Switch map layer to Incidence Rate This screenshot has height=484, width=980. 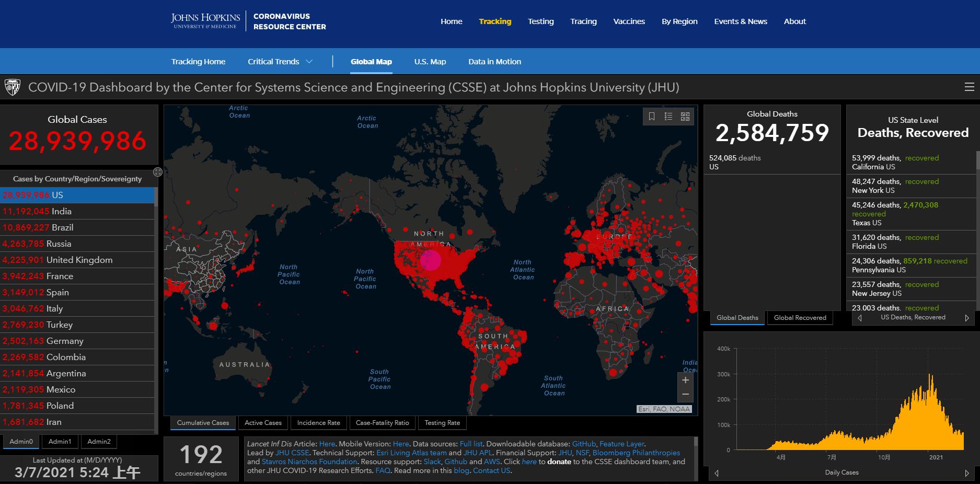(x=318, y=423)
